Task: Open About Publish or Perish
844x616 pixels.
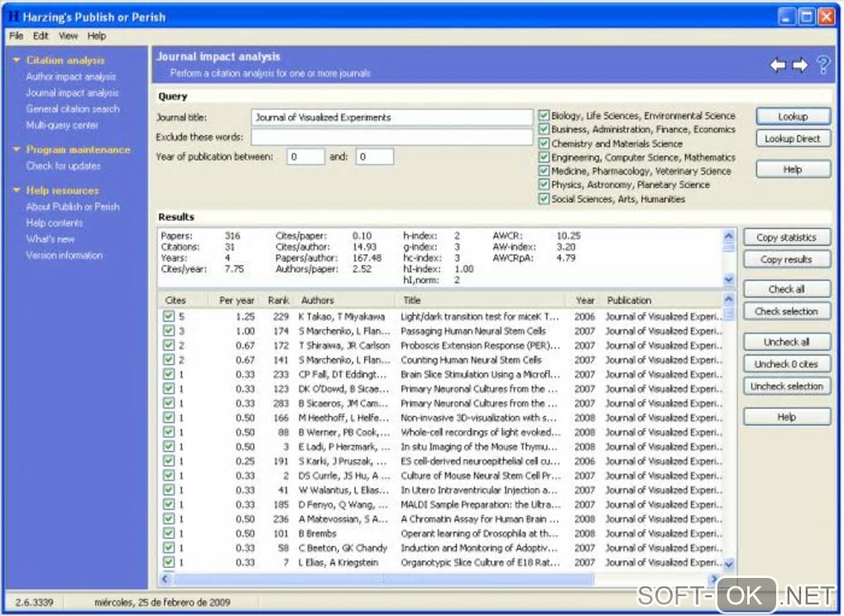Action: (73, 208)
